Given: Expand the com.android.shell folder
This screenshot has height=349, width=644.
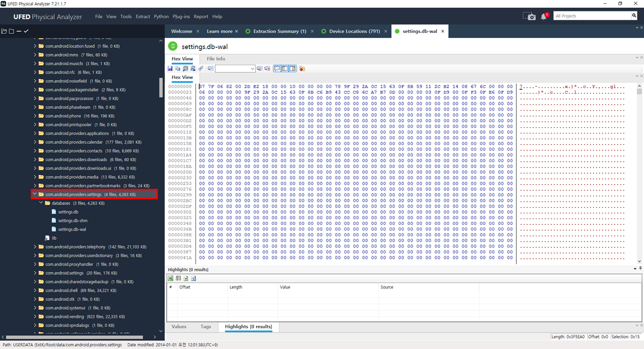Looking at the screenshot, I should [35, 291].
